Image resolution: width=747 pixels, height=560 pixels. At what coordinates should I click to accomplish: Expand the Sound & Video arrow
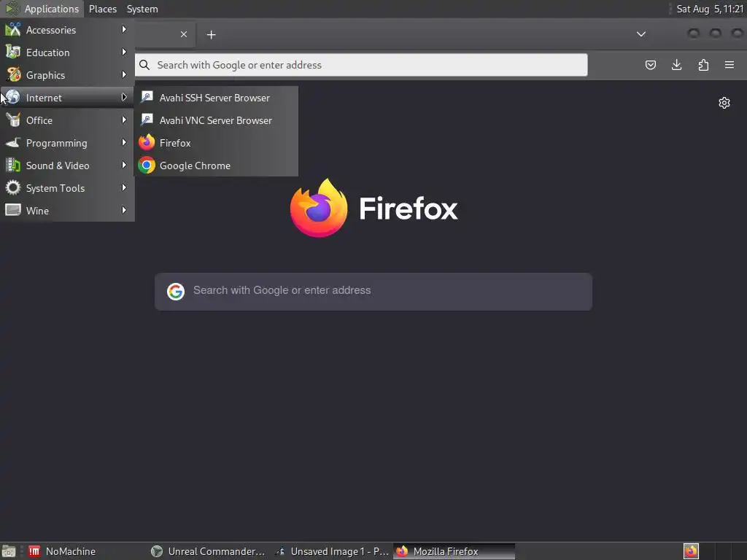pyautogui.click(x=124, y=166)
